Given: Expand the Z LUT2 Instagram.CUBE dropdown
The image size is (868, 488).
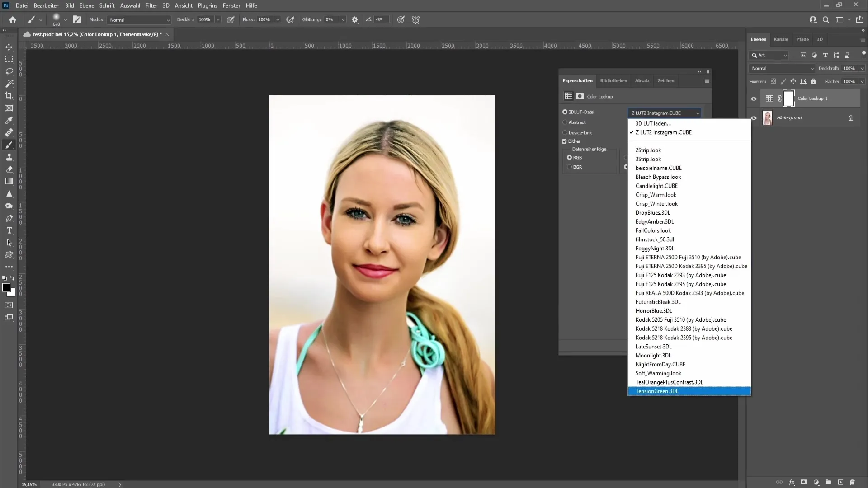Looking at the screenshot, I should pyautogui.click(x=664, y=113).
